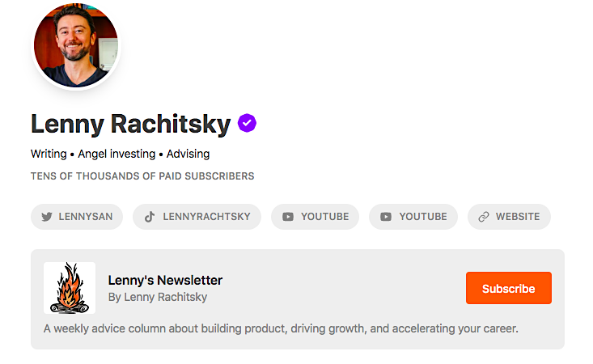Click the YouTube icon nearest the Website chip
Screen dimensions: 593x364
[386, 217]
